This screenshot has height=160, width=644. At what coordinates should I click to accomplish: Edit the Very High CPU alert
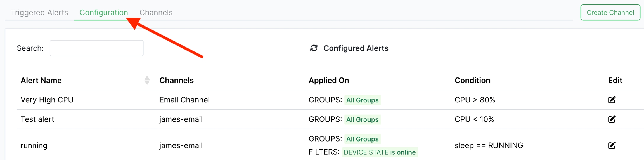tap(612, 100)
